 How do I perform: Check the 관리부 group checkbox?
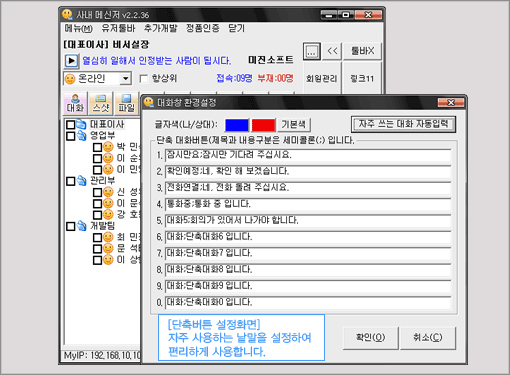(x=71, y=181)
